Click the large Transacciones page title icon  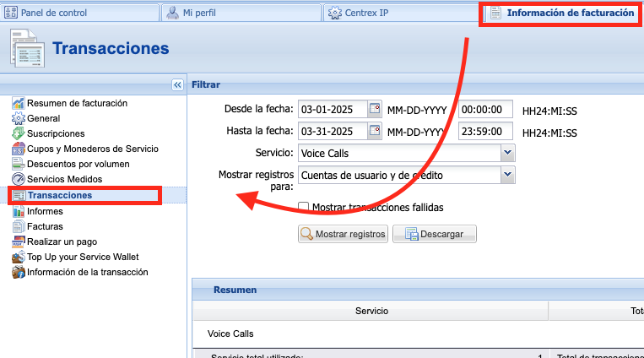coord(27,48)
